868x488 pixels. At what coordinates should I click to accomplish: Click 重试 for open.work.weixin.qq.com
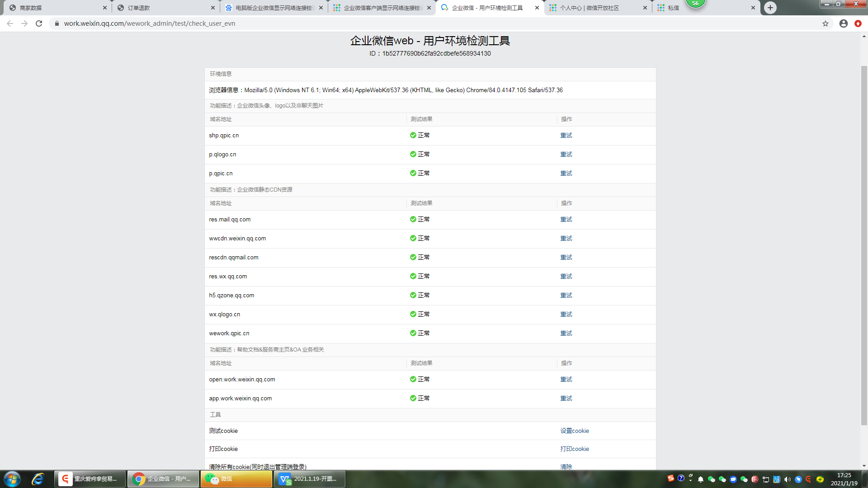tap(566, 380)
